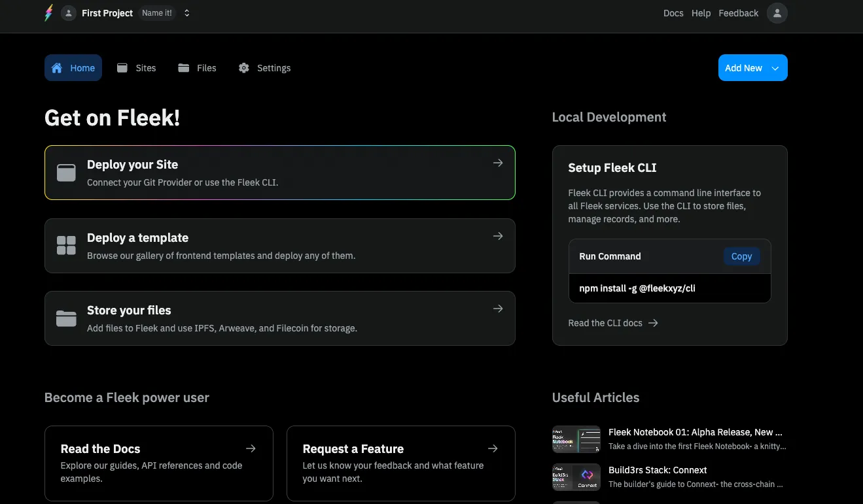Click npm install -g @fleekxyz/cli text
Screen dimensions: 863x504
pos(637,288)
